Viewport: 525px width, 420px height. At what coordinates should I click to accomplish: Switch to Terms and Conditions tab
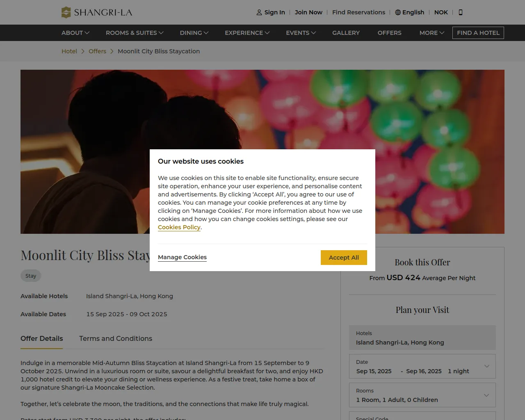116,338
